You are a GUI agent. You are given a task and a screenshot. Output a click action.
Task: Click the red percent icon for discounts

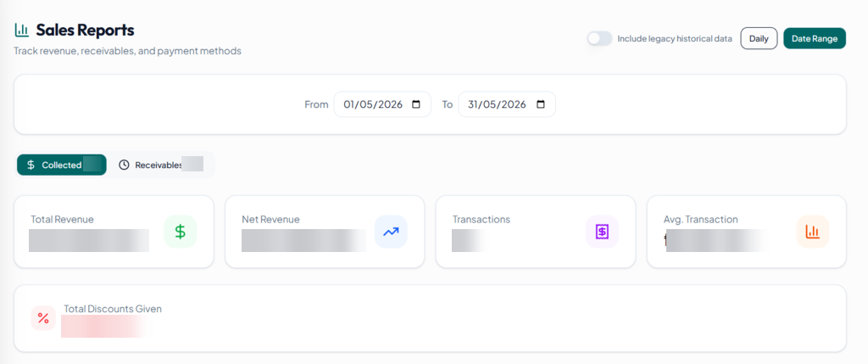pyautogui.click(x=43, y=318)
